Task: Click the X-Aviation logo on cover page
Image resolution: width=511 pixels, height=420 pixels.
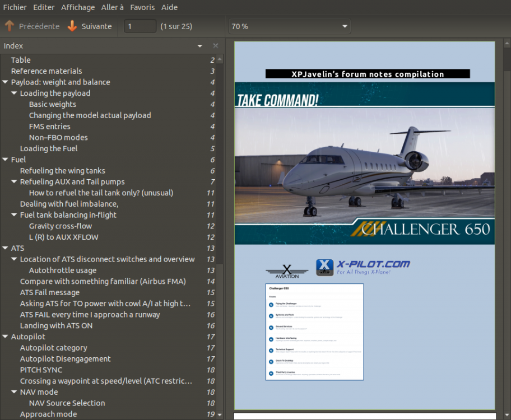Action: 287,272
